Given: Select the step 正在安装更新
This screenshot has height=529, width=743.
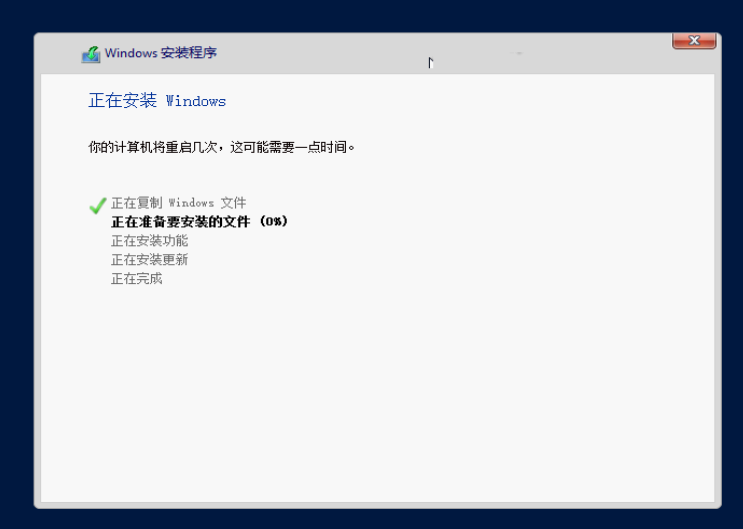Looking at the screenshot, I should coord(149,260).
